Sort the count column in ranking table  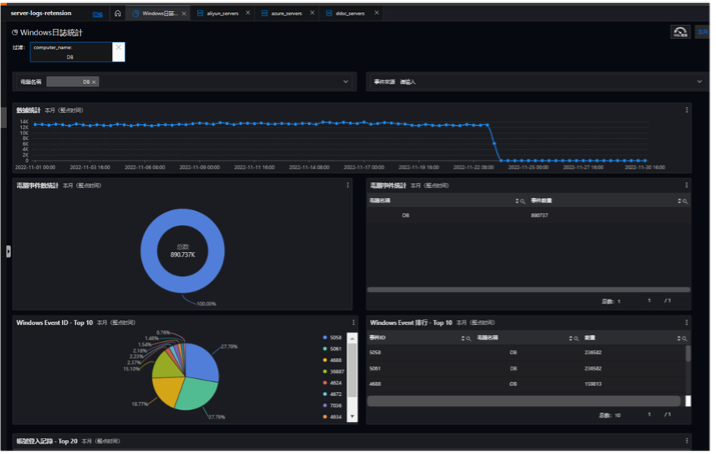click(679, 338)
